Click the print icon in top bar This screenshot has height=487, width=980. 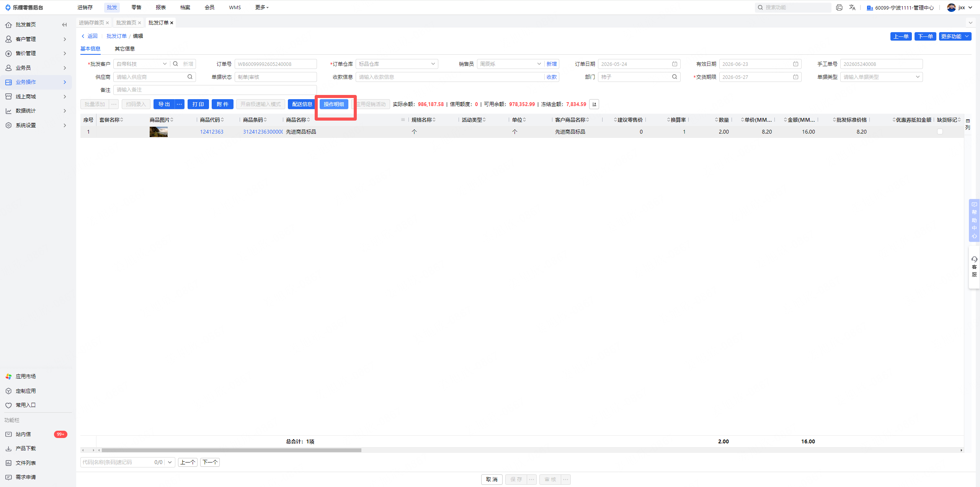pos(839,7)
